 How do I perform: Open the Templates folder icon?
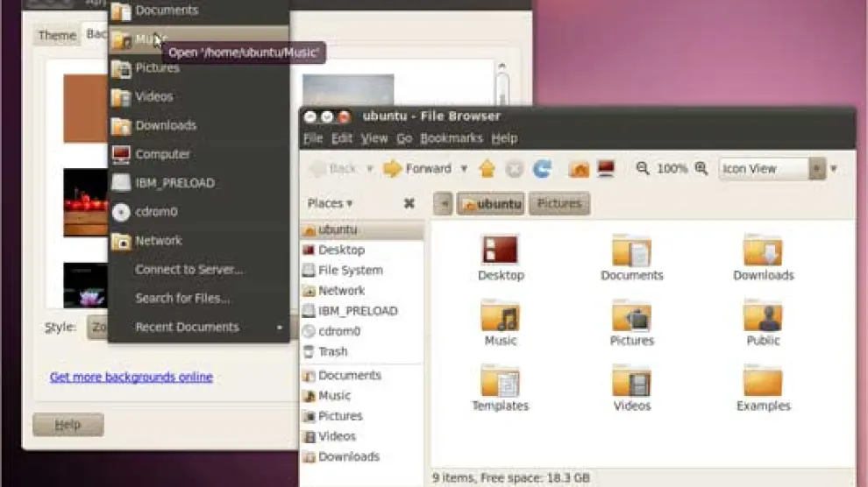(501, 381)
